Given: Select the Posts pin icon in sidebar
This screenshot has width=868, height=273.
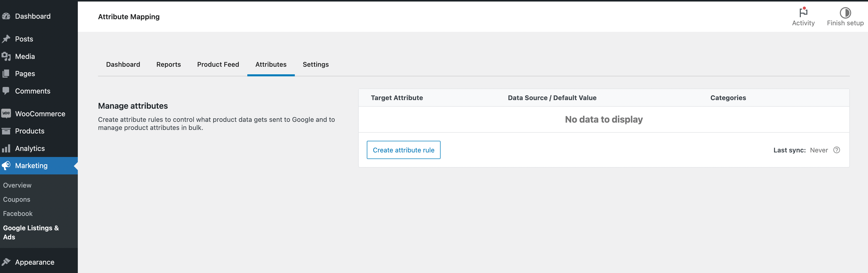Looking at the screenshot, I should tap(6, 39).
